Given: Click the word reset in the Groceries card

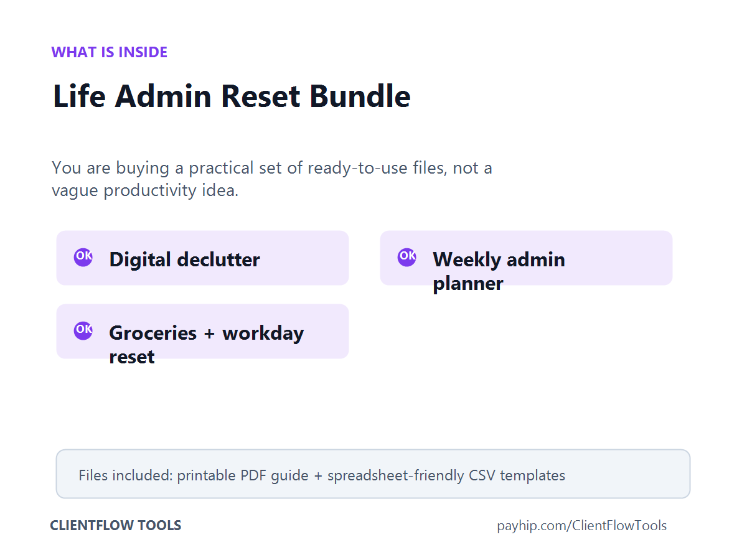Looking at the screenshot, I should (x=132, y=357).
